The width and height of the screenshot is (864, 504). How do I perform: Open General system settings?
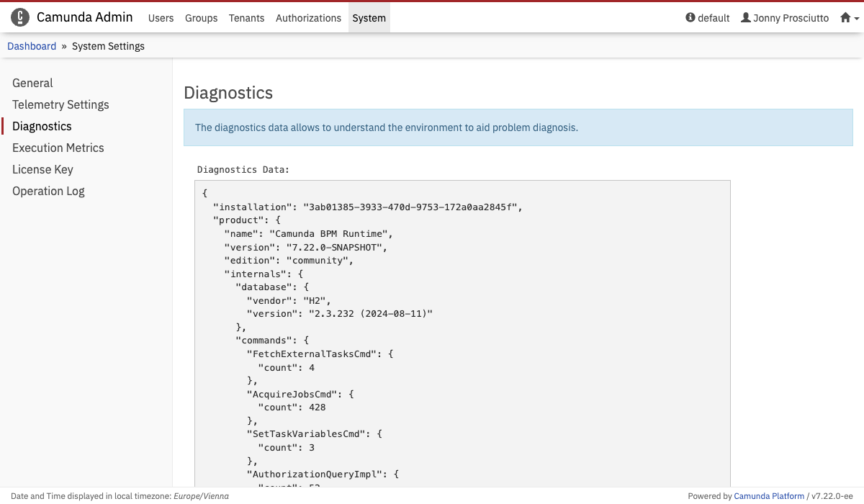click(x=32, y=83)
